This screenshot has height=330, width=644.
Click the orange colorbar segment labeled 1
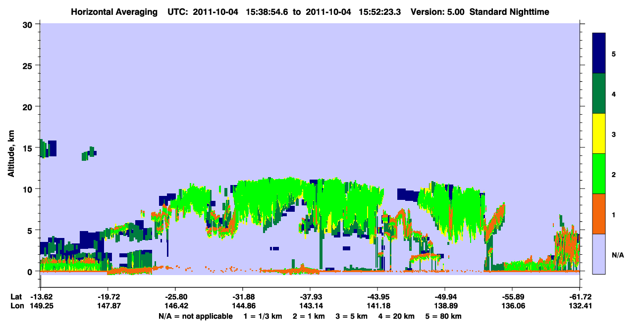(x=599, y=214)
